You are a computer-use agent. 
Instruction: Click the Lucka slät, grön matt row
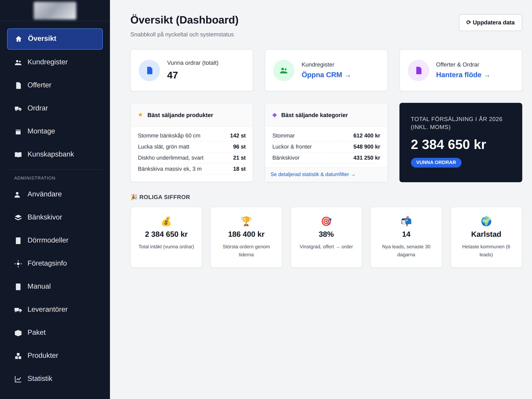click(x=192, y=147)
